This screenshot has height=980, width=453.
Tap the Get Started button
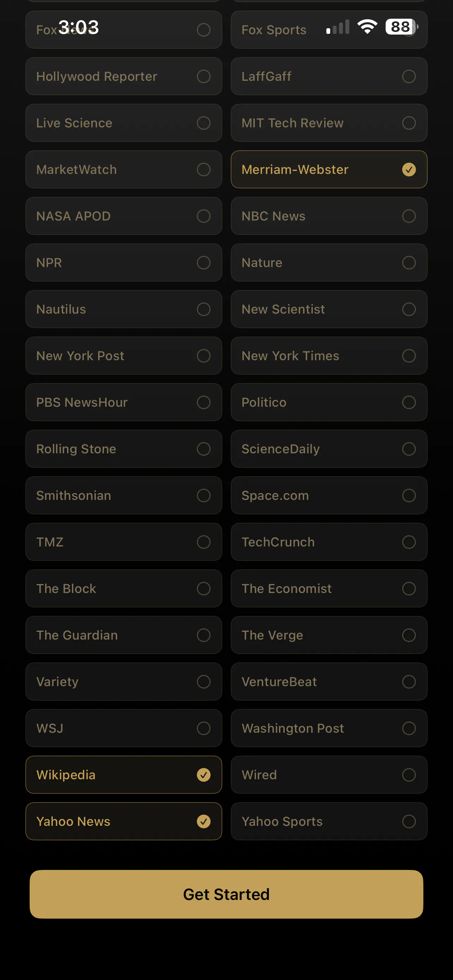pos(226,894)
